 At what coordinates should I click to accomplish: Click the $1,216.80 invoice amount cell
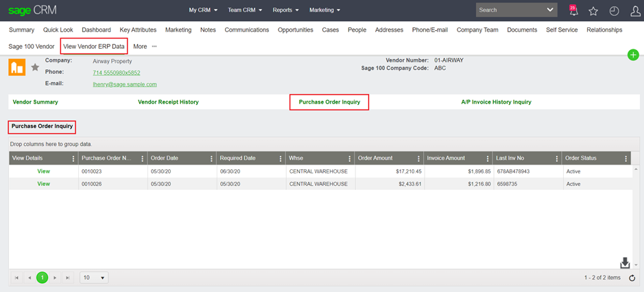pyautogui.click(x=458, y=184)
